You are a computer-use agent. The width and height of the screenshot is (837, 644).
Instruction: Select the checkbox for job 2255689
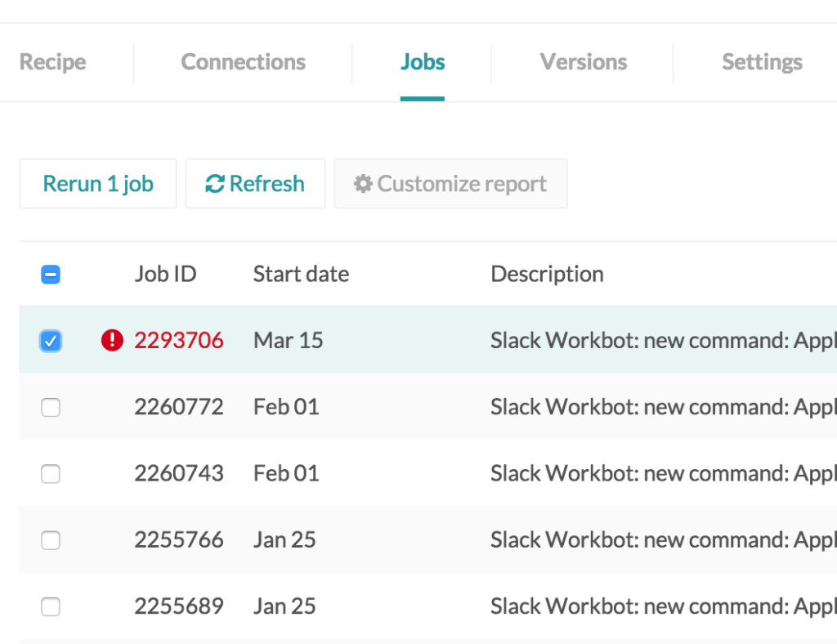(51, 606)
